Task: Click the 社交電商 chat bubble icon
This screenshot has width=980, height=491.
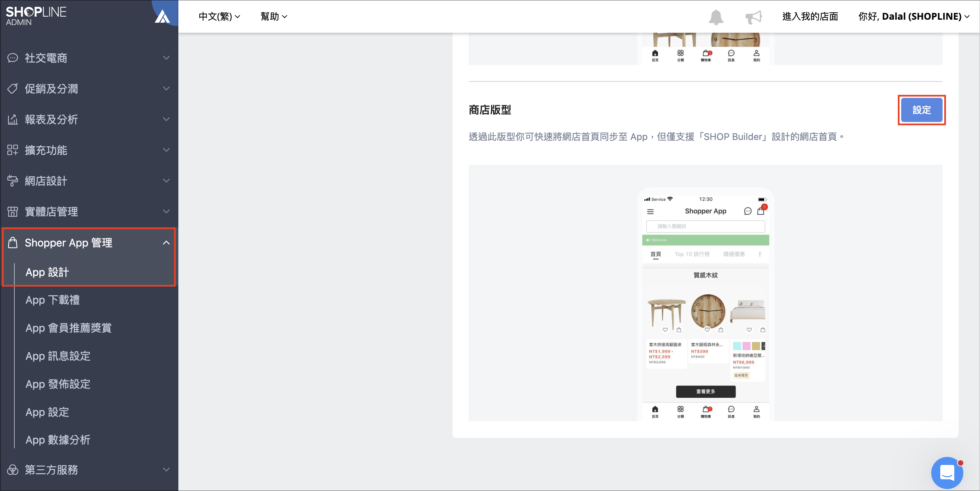Action: tap(13, 58)
